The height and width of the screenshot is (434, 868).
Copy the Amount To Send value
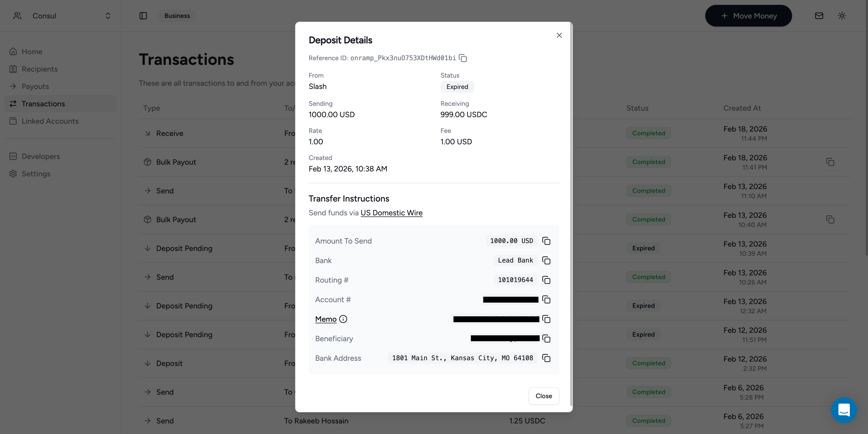546,241
